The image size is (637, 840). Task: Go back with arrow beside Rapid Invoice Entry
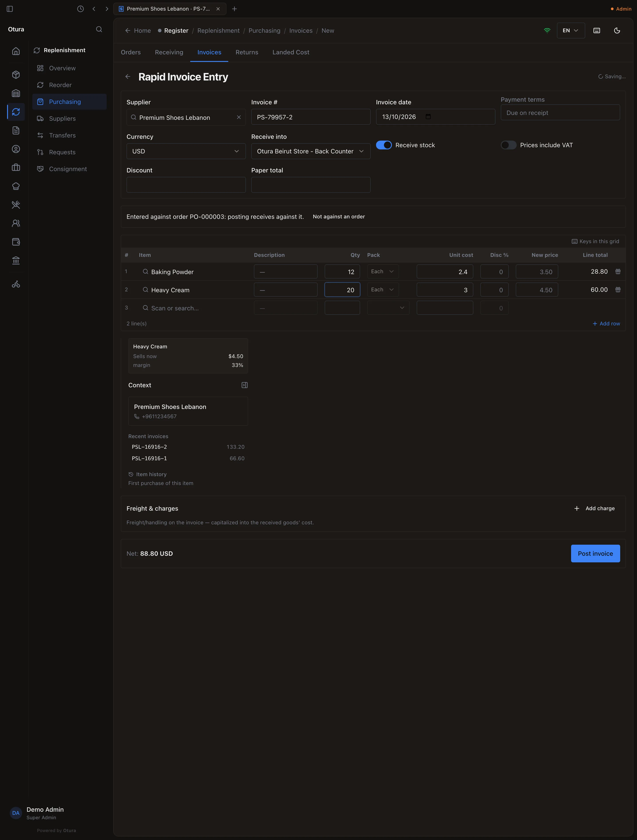[128, 77]
